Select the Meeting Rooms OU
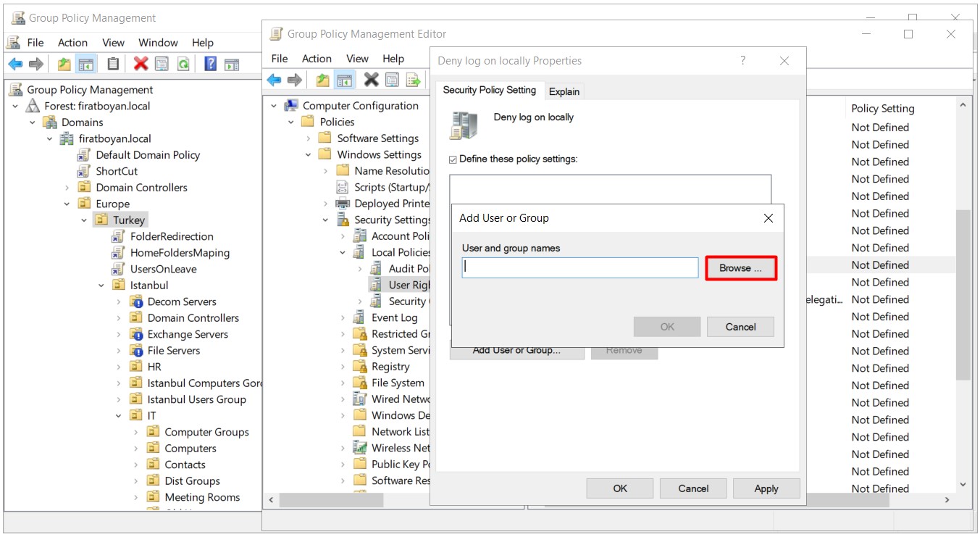This screenshot has width=980, height=537. (x=202, y=497)
